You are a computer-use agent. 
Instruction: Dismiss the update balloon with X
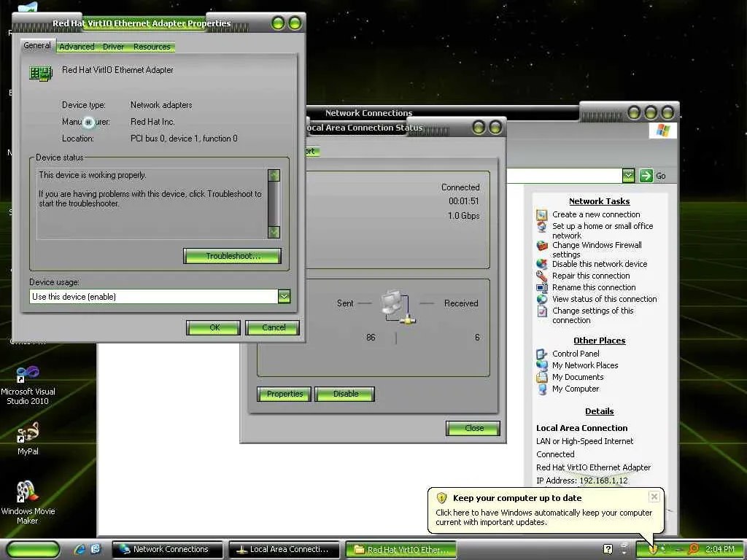[x=654, y=497]
